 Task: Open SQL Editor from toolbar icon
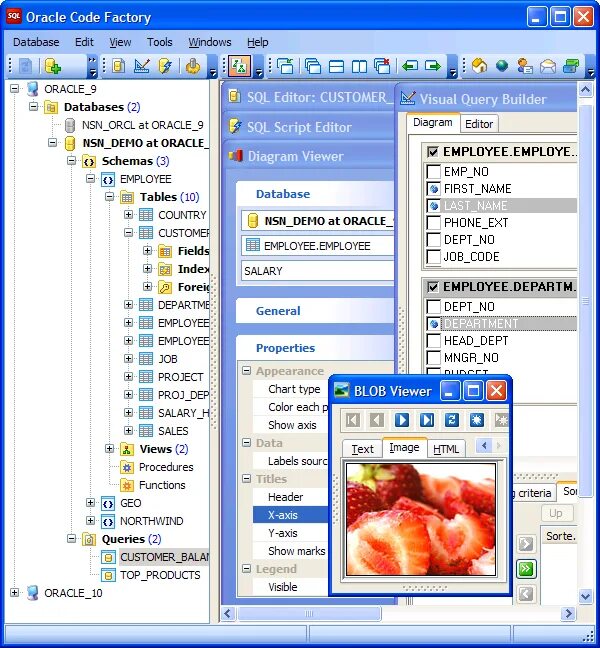[119, 66]
